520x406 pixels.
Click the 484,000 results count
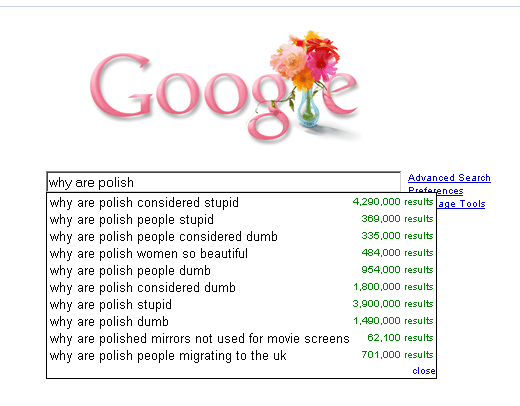398,253
